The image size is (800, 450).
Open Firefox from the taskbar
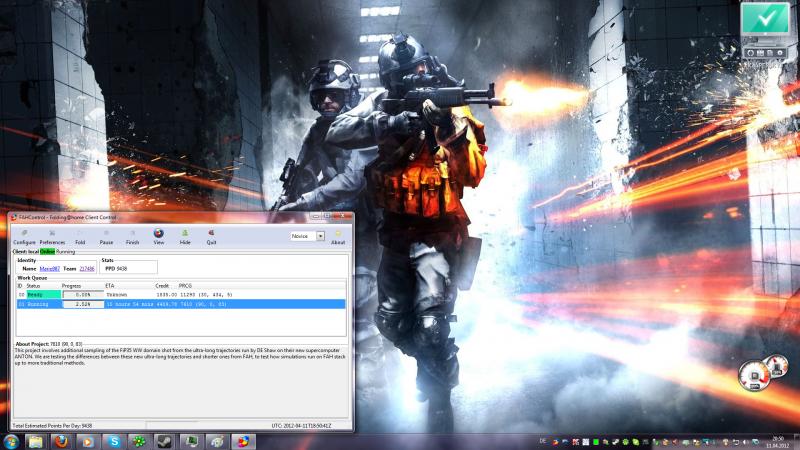(62, 441)
